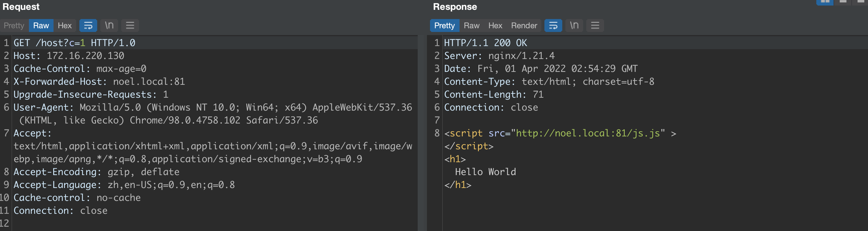868x231 pixels.
Task: Click the 'Content-Length: 71' header
Action: pos(494,95)
